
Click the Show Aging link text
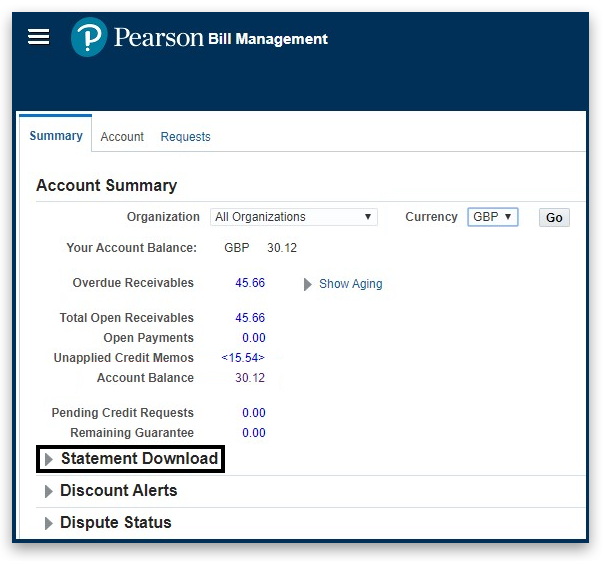tap(350, 284)
